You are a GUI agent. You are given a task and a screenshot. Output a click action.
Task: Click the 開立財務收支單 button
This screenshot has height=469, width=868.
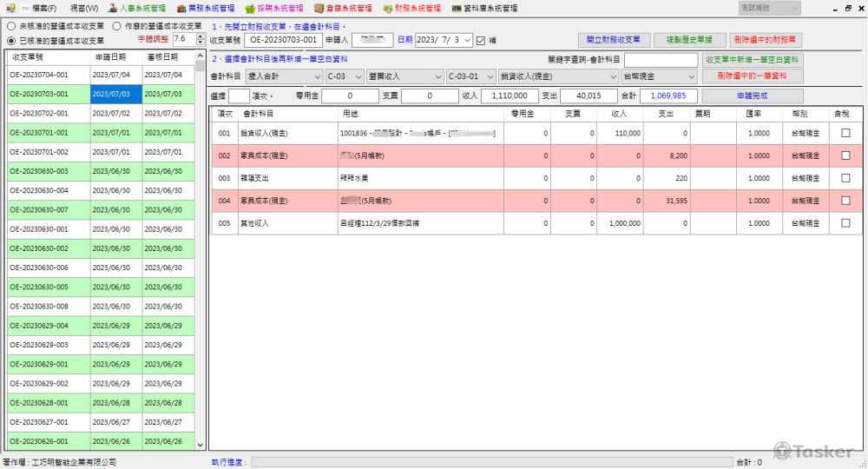click(614, 40)
